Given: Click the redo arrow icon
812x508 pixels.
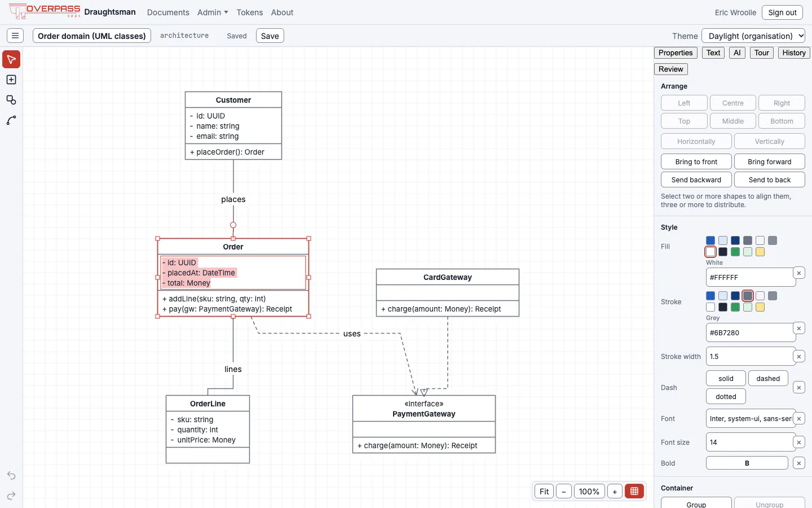Looking at the screenshot, I should 11,496.
